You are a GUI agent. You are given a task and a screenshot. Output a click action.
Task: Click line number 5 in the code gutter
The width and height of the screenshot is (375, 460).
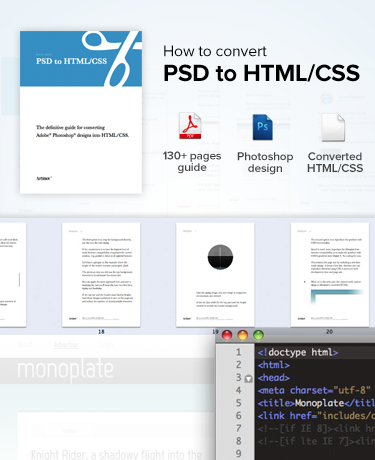pos(238,403)
